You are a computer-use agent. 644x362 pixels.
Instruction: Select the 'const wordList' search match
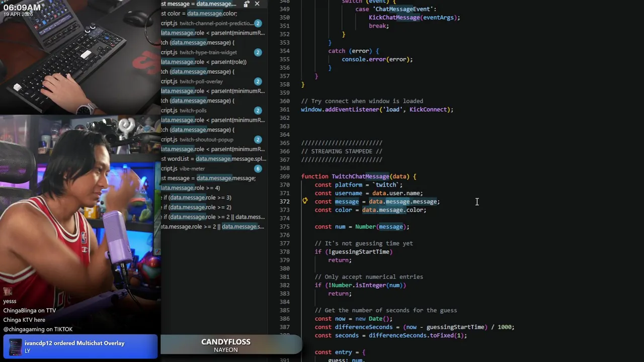pyautogui.click(x=214, y=159)
